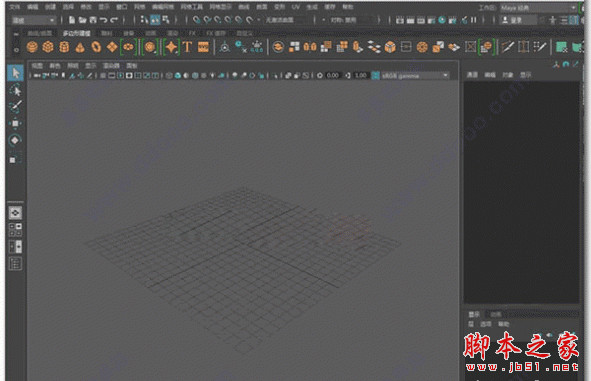The image size is (591, 381).
Task: Toggle select by object type mode
Action: click(x=155, y=20)
